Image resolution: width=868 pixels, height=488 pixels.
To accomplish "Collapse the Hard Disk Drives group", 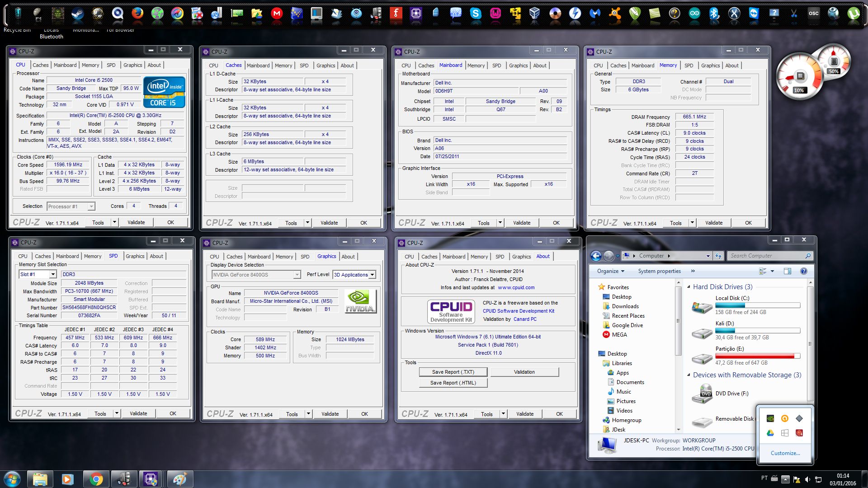I will (689, 287).
